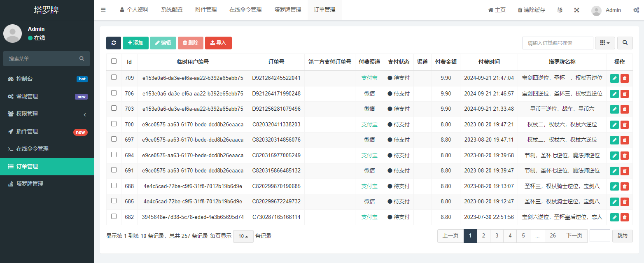Edit order row with Id 700
The width and height of the screenshot is (644, 263).
pyautogui.click(x=614, y=125)
